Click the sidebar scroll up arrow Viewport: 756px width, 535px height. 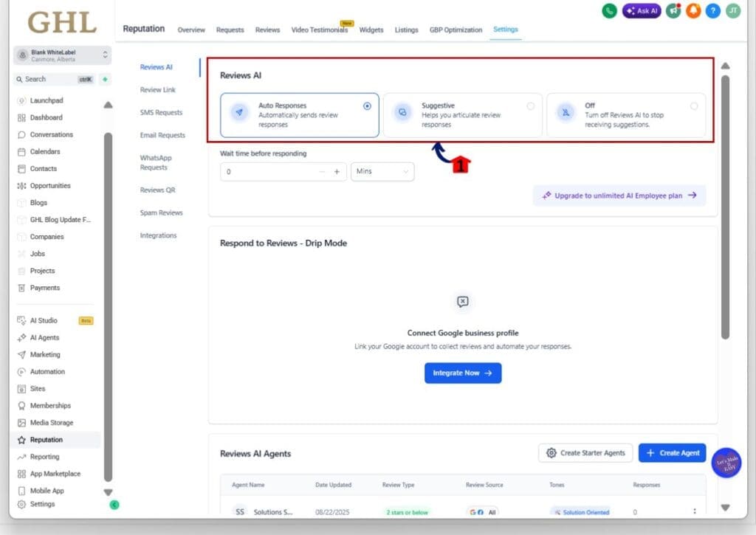[x=108, y=105]
